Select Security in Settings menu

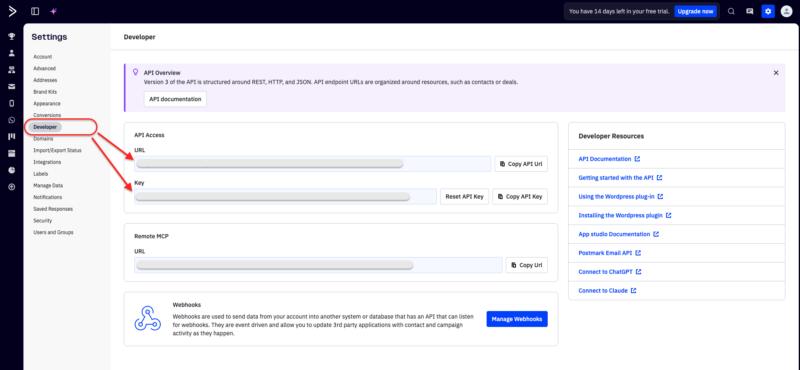[x=43, y=221]
